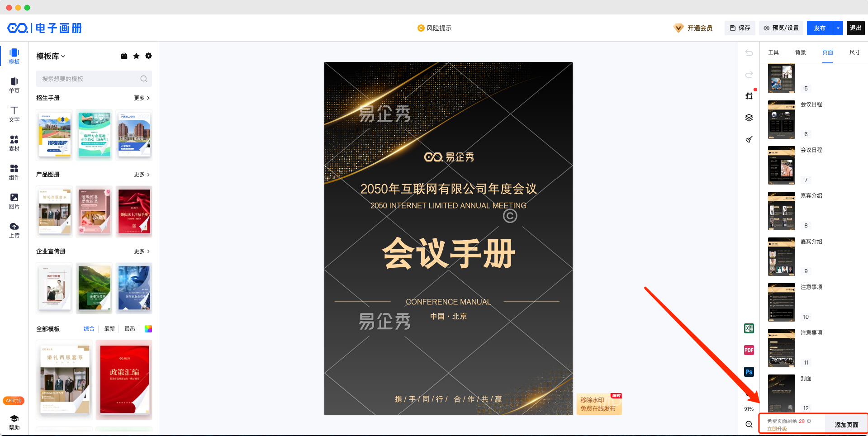Click the 保存 save button
Viewport: 868px width, 436px height.
pos(740,28)
